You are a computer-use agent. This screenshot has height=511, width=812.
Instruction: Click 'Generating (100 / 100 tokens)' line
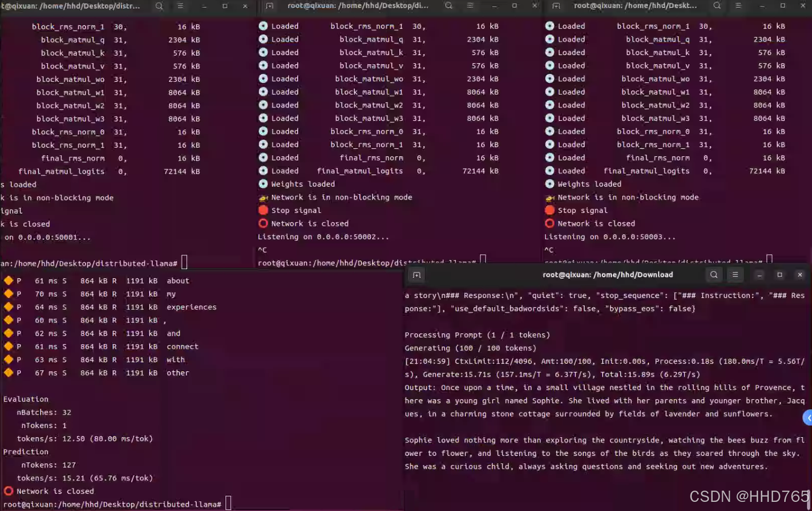point(470,348)
